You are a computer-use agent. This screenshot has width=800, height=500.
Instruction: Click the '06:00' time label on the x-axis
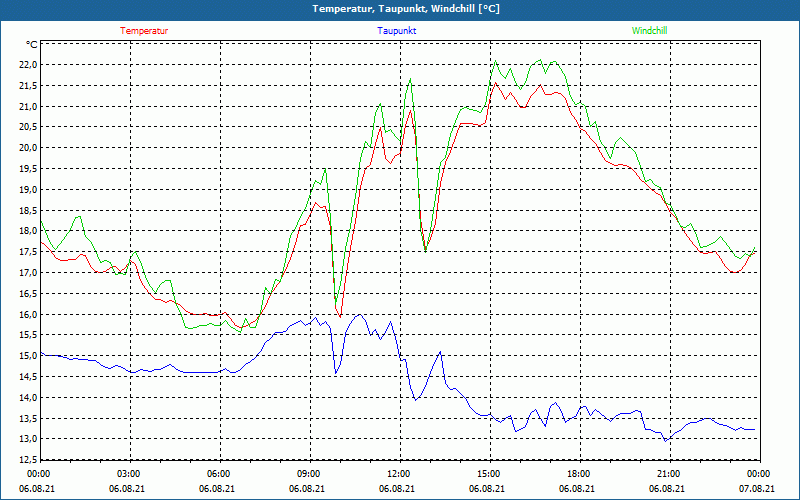point(220,474)
